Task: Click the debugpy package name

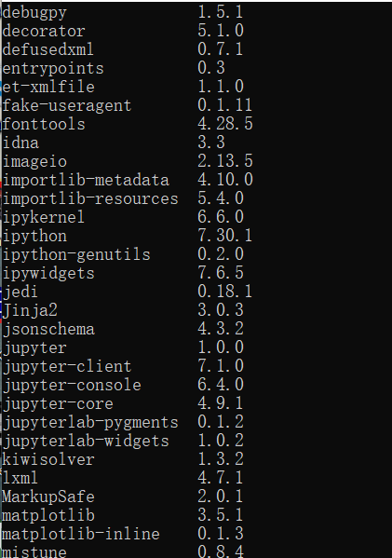Action: tap(34, 13)
